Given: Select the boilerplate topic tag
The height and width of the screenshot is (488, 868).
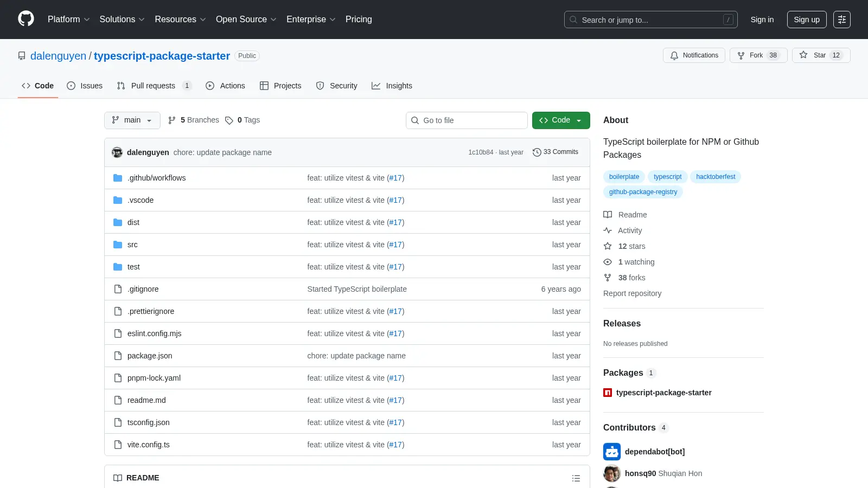Looking at the screenshot, I should (624, 177).
